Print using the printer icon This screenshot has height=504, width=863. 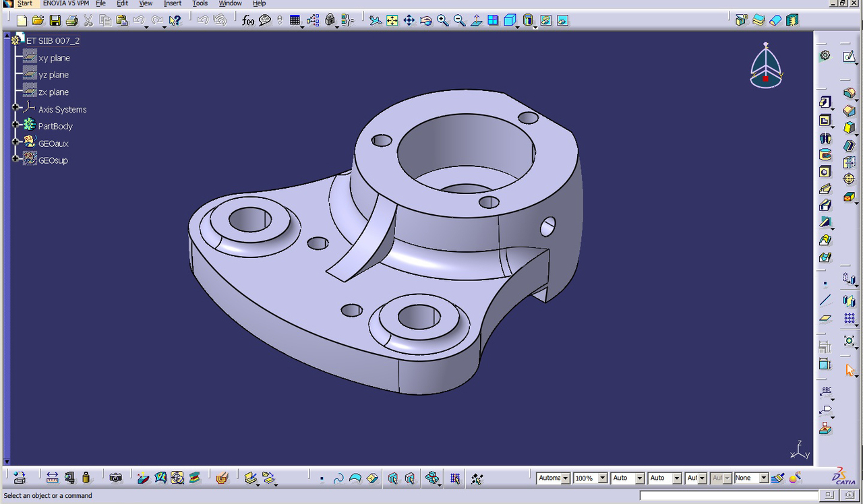click(71, 21)
